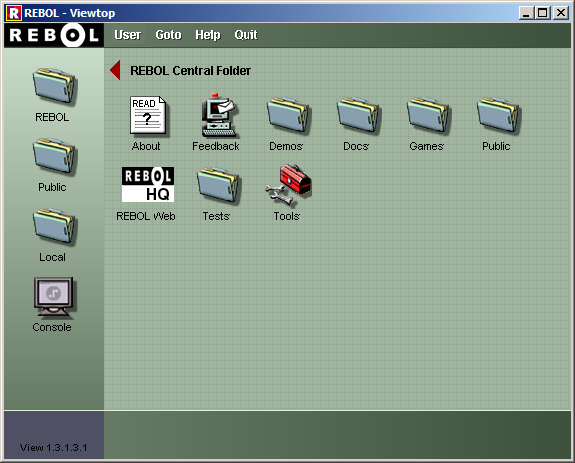Open the REBOL folder in the sidebar
575x463 pixels.
tap(54, 86)
